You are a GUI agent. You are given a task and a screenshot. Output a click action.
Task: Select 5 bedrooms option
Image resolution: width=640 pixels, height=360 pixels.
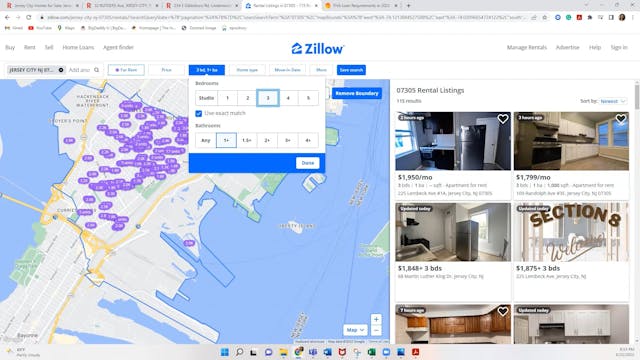point(308,98)
